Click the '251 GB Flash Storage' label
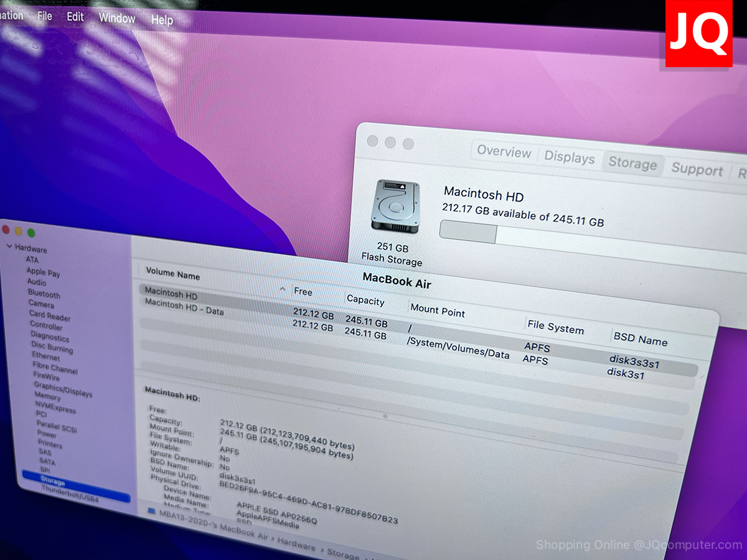 [x=392, y=254]
